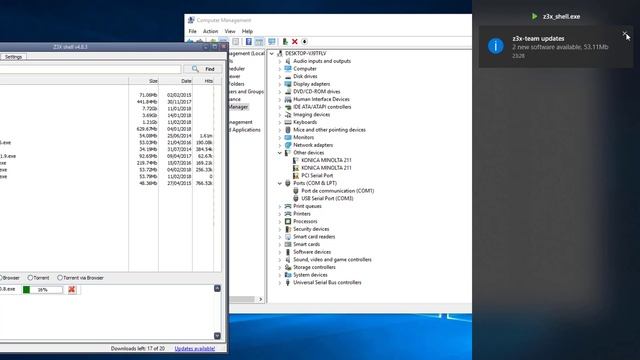Click the Monitors icon
This screenshot has height=360, width=640.
coord(288,137)
